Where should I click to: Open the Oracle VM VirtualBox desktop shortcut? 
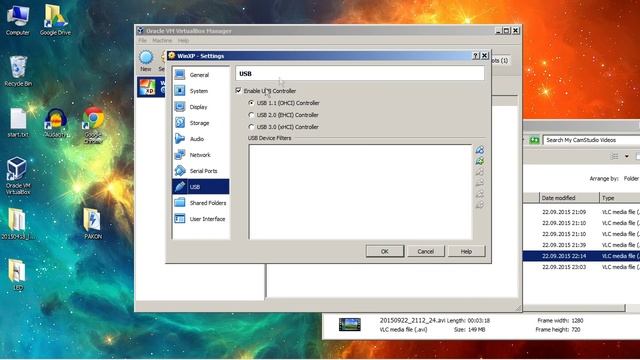(18, 176)
